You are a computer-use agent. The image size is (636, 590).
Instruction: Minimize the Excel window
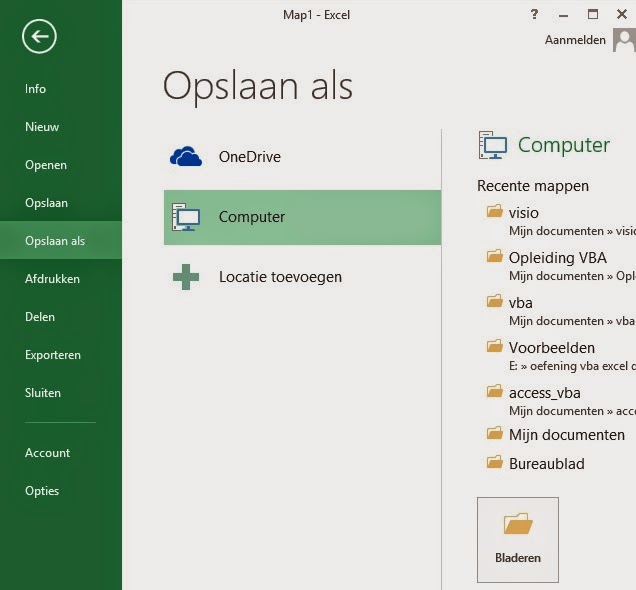(563, 15)
